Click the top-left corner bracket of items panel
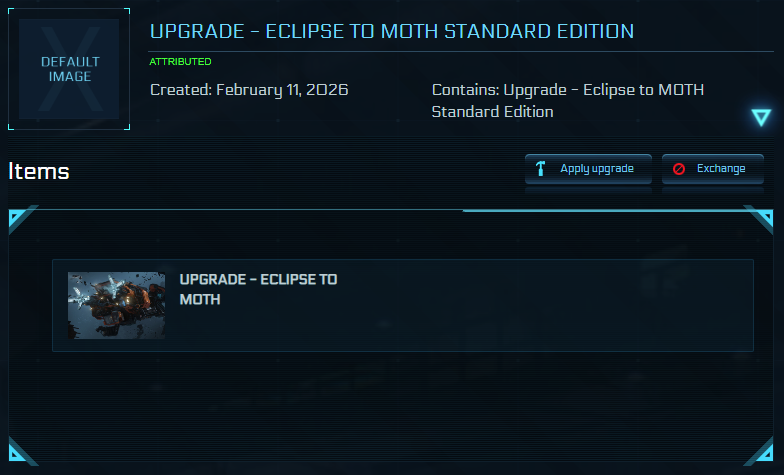This screenshot has width=784, height=475. pyautogui.click(x=21, y=218)
